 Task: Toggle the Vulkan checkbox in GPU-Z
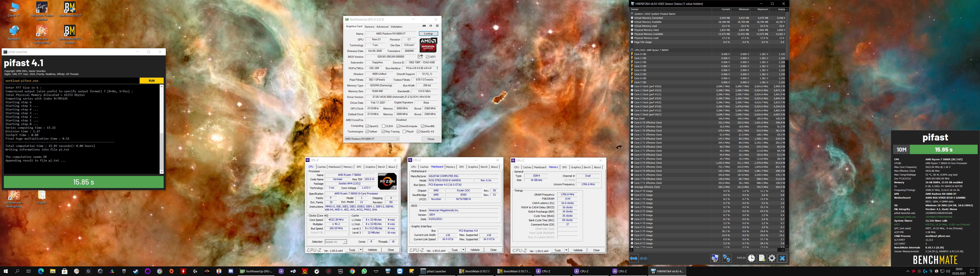click(367, 132)
